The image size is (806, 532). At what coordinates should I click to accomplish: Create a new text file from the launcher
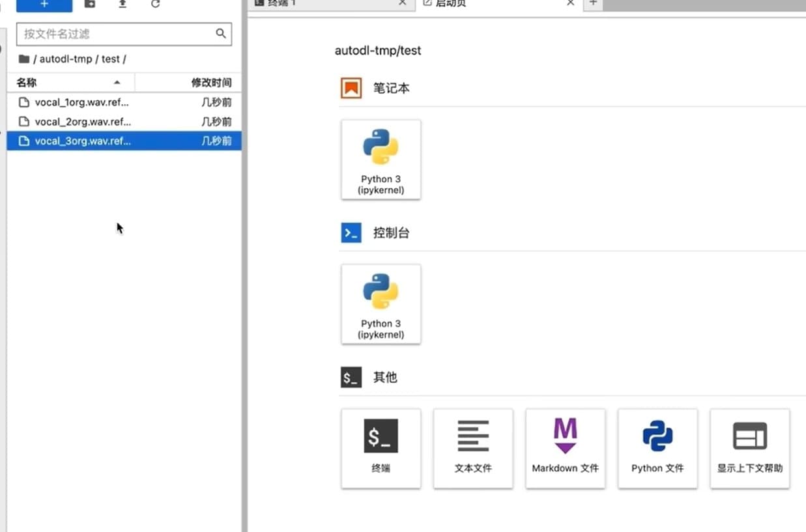pos(473,448)
